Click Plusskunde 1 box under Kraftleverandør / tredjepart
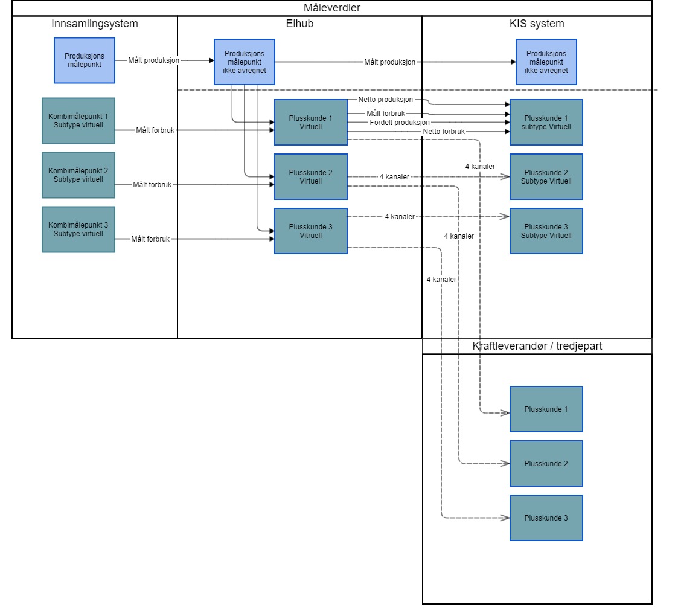Image resolution: width=678 pixels, height=616 pixels. pos(546,409)
